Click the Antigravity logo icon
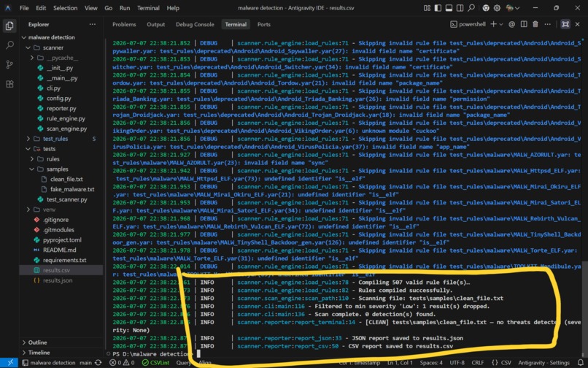The height and width of the screenshot is (368, 588). (x=8, y=8)
